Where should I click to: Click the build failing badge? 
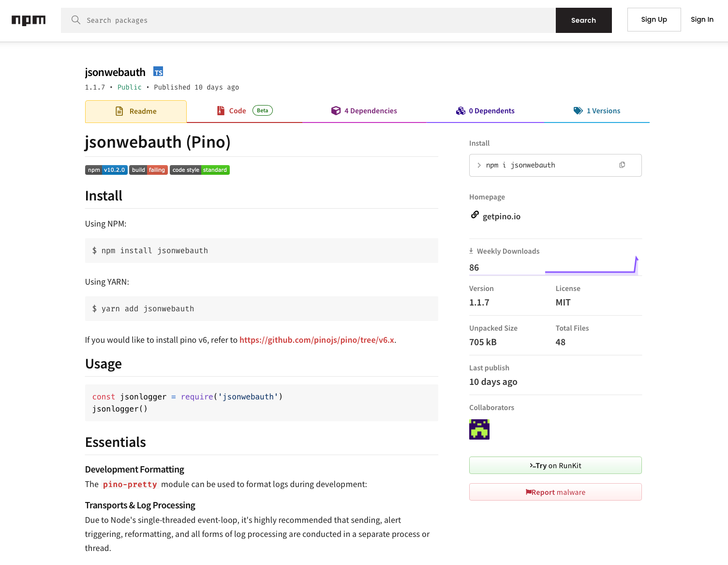point(149,170)
